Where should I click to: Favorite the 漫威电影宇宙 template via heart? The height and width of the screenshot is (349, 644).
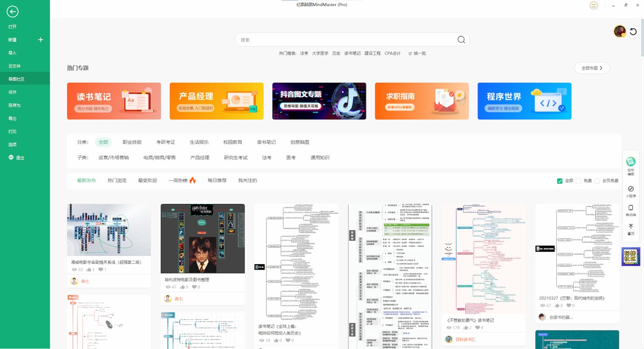(x=101, y=270)
